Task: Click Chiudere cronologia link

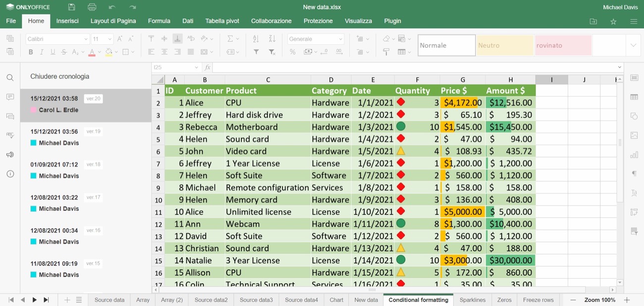Action: click(x=60, y=76)
